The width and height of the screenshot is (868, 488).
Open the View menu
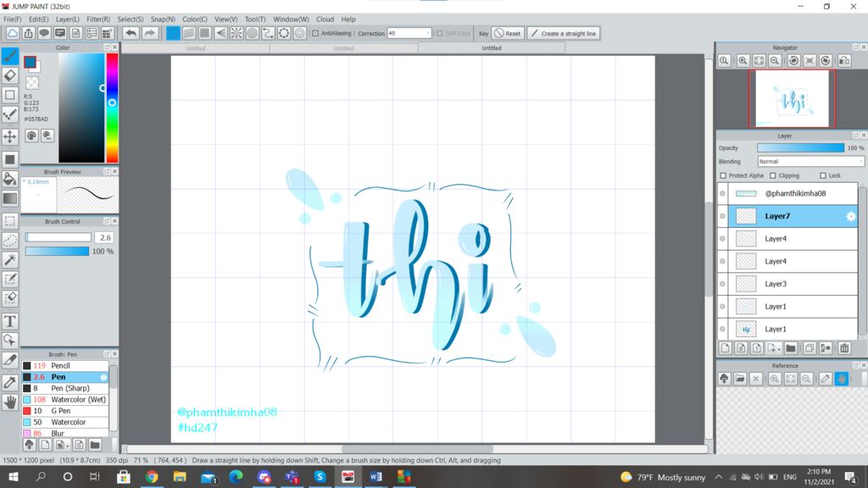coord(225,19)
